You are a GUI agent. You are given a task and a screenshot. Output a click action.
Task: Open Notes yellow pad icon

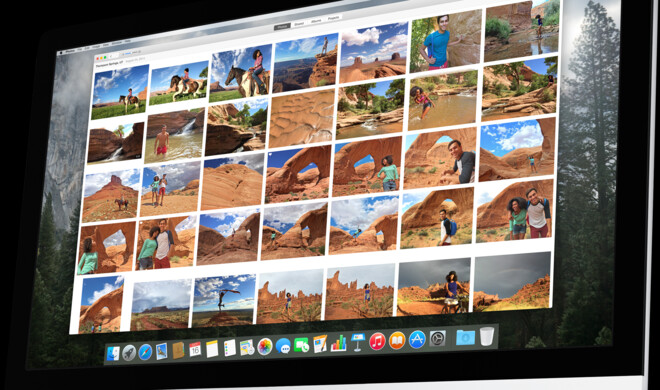point(212,349)
